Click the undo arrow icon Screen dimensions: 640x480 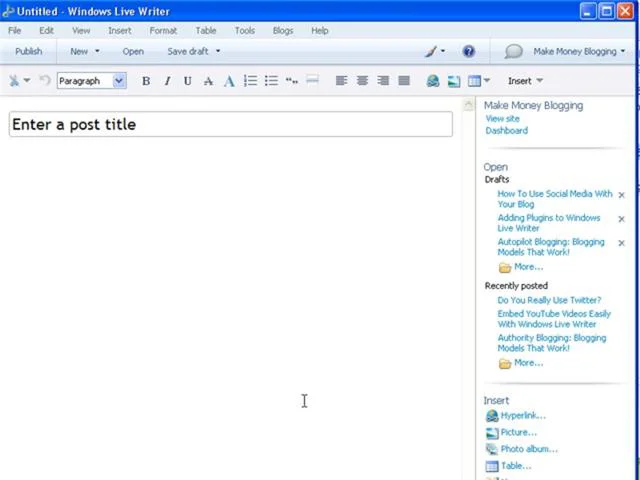(x=45, y=80)
